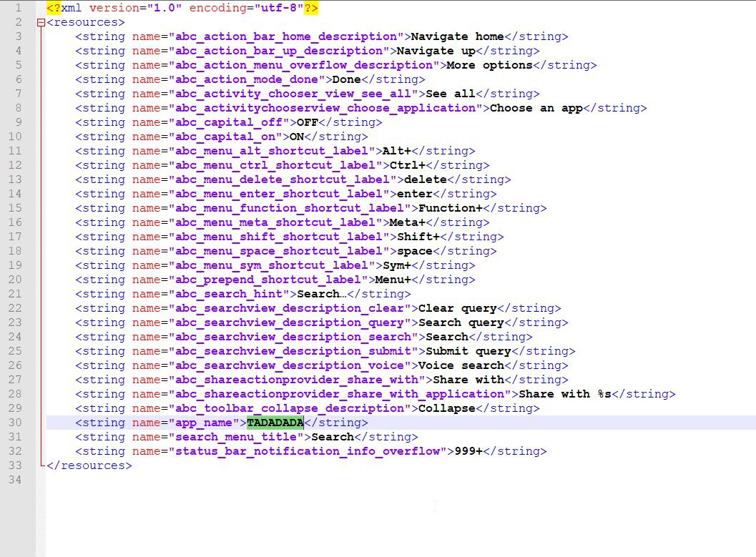Viewport: 756px width, 557px height.
Task: Click the Sym+ string value
Action: point(396,265)
